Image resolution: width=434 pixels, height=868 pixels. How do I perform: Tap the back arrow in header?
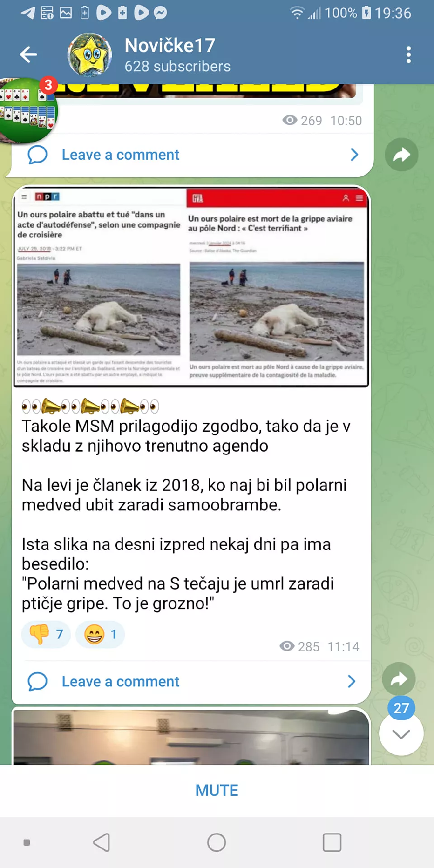pos(28,55)
